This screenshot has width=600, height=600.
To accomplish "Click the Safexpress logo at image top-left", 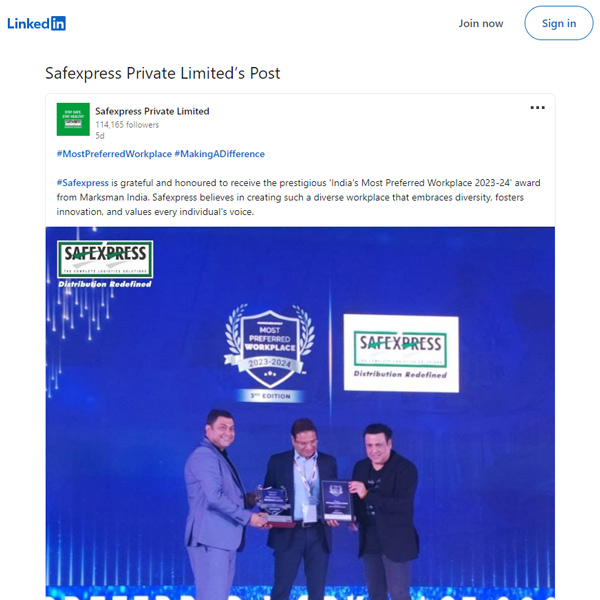I will point(105,259).
